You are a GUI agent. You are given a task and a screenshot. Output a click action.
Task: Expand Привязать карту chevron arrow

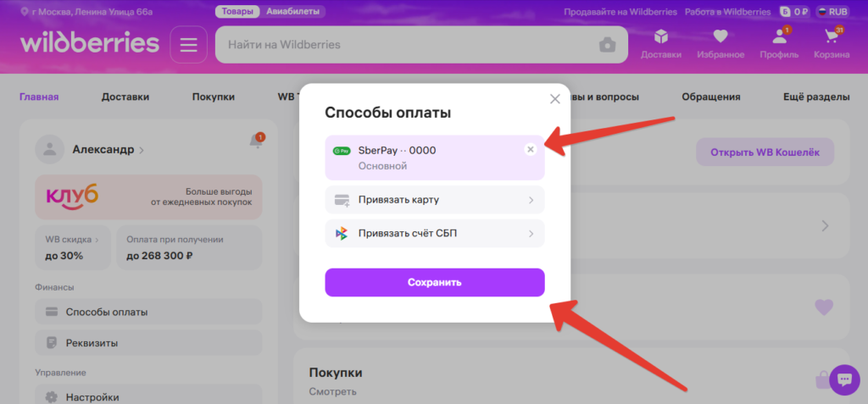[x=531, y=200]
